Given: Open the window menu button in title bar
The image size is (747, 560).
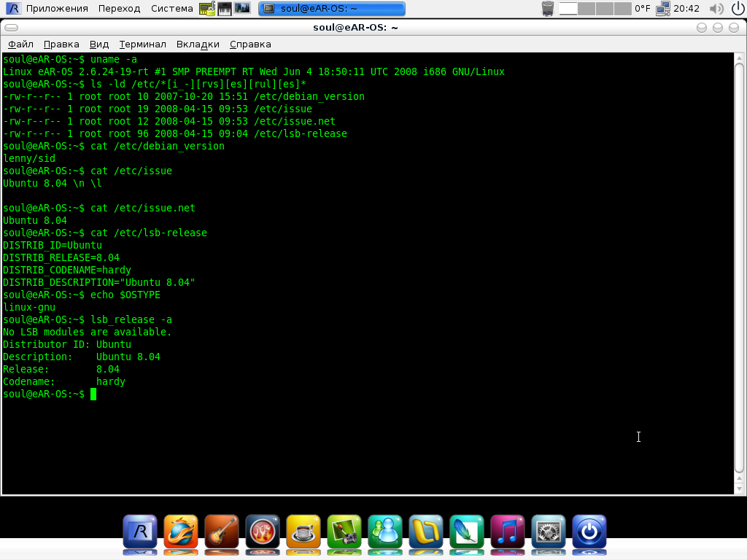Looking at the screenshot, I should point(12,28).
